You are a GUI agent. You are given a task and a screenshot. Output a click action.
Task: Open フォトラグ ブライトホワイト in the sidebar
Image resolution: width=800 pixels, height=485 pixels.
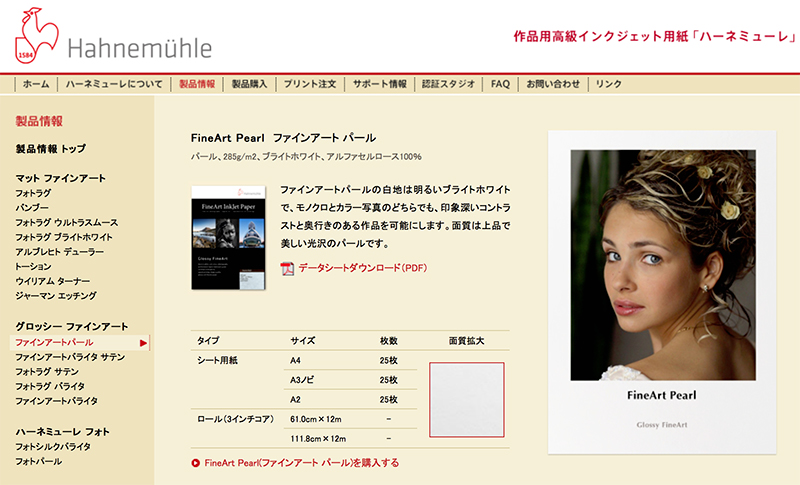[x=64, y=237]
